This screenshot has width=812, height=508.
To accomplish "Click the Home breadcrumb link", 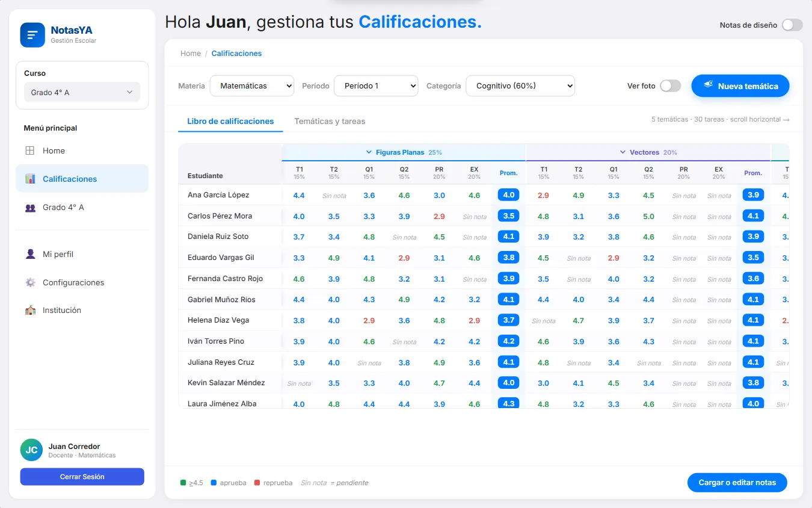I will tap(191, 54).
